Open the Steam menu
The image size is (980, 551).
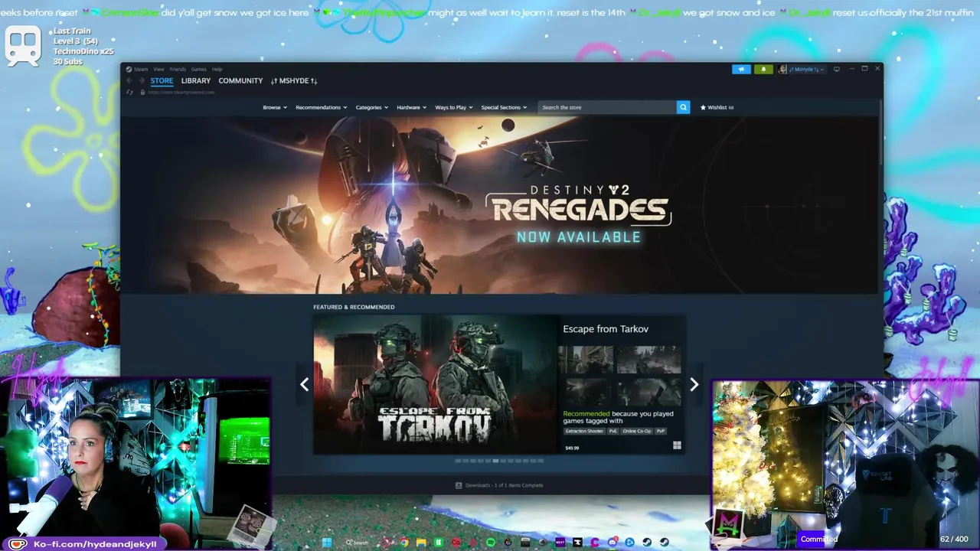141,69
